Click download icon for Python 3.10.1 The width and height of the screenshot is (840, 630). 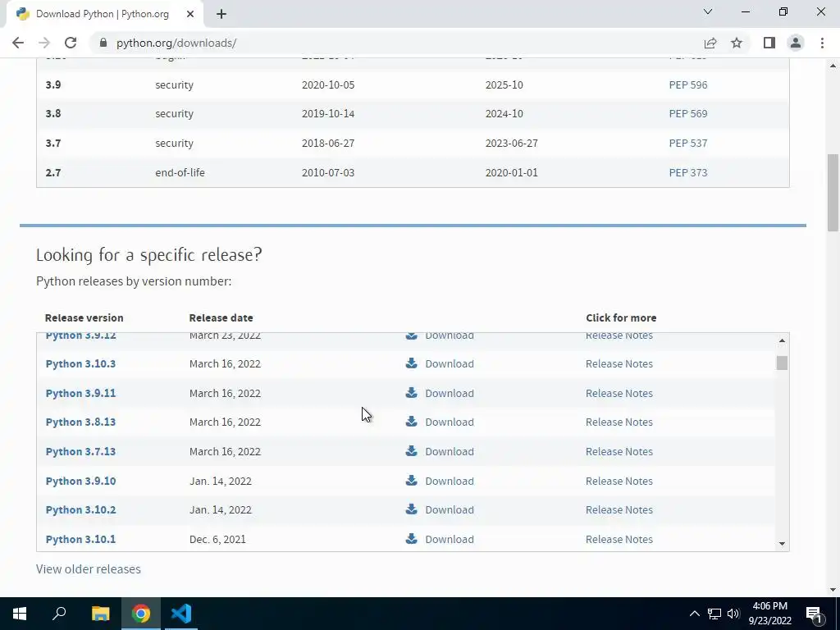point(412,539)
